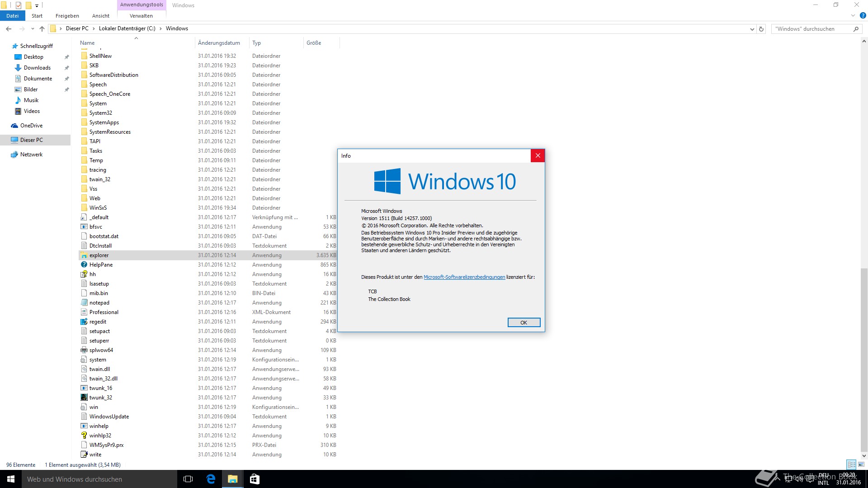Click the HelpPane file icon
The image size is (868, 488).
click(x=84, y=265)
